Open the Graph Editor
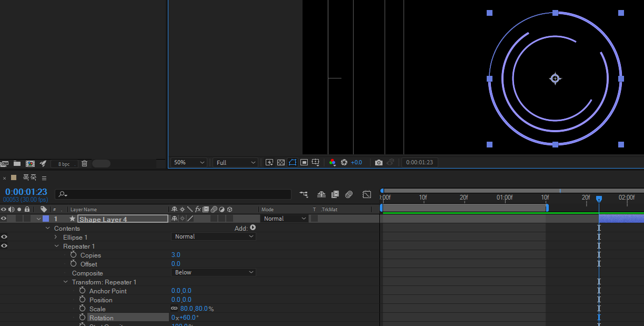The image size is (644, 326). point(367,194)
